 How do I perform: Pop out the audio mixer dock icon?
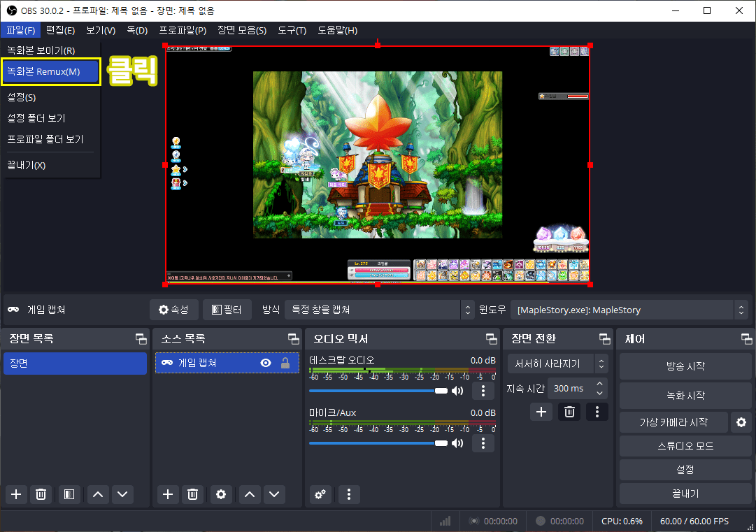tap(492, 339)
